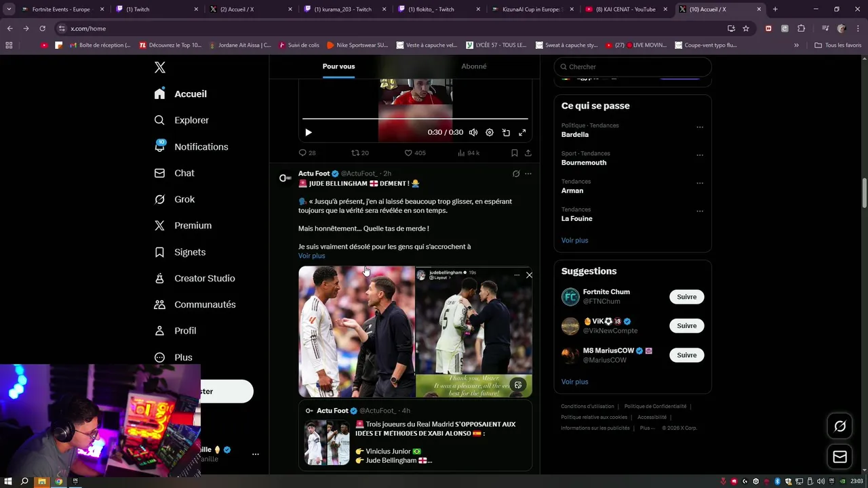Open the Windows Start button
This screenshot has height=488, width=868.
[7, 481]
